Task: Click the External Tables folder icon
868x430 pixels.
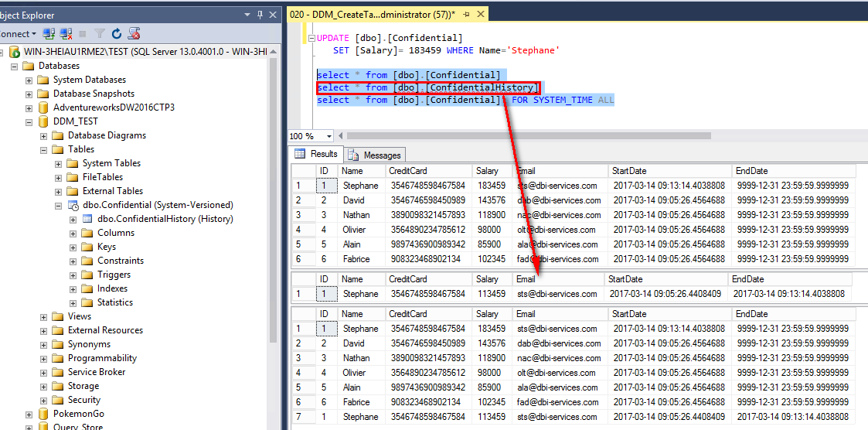Action: click(72, 191)
